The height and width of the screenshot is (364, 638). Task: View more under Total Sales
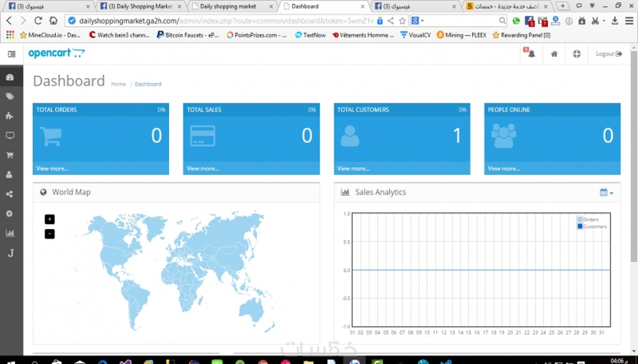point(203,168)
